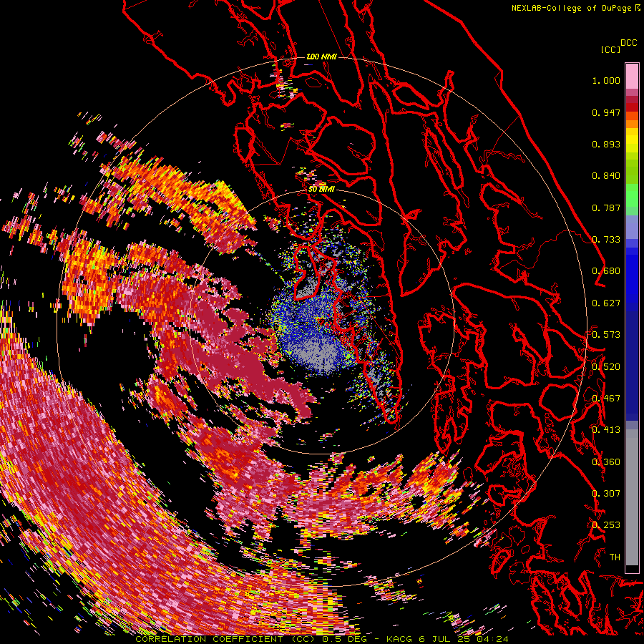644x644 pixels.
Task: Select the 0.360 scale value
Action: 606,462
